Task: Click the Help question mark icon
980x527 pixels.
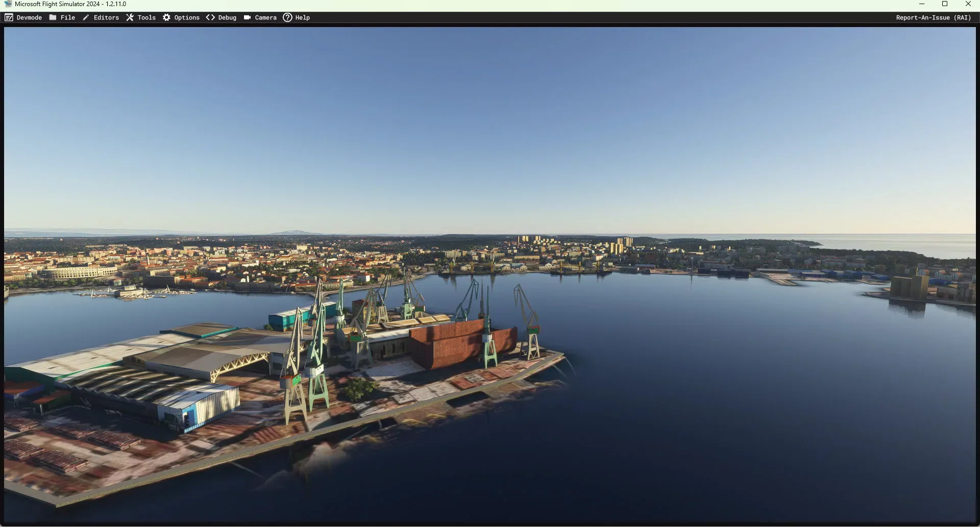Action: point(287,17)
